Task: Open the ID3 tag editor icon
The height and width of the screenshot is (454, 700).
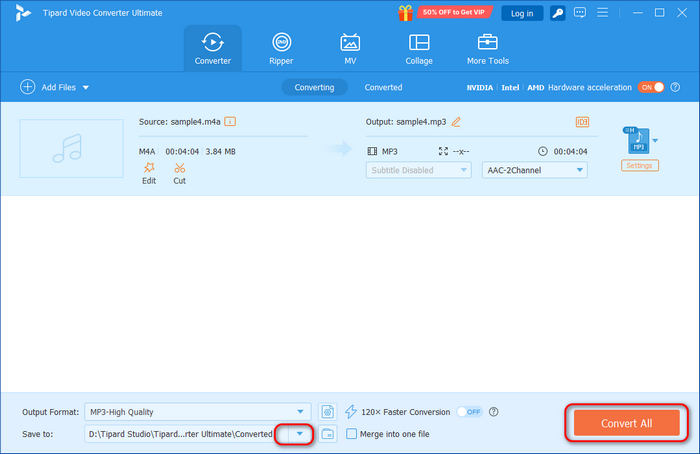Action: coord(582,122)
